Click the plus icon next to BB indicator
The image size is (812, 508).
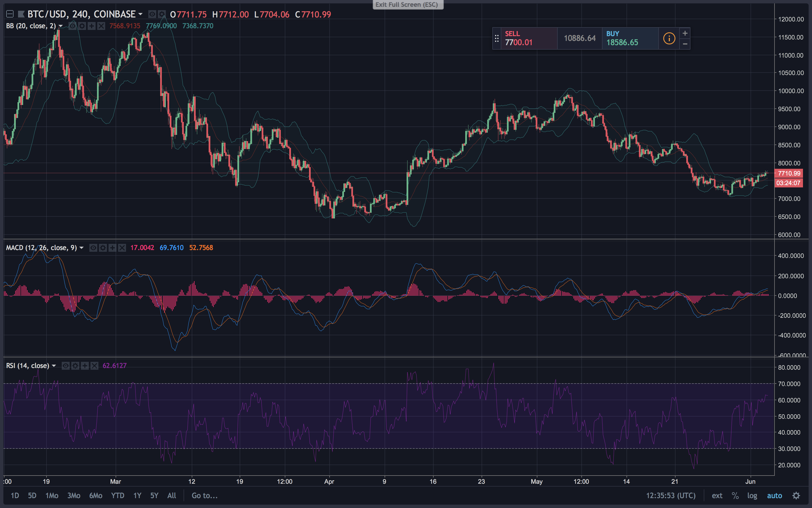tap(92, 26)
